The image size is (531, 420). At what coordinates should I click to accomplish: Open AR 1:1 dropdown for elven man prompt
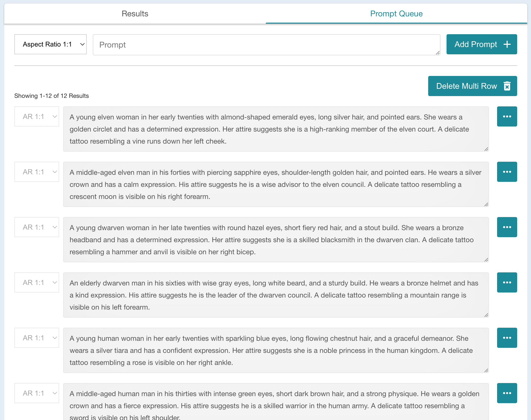pyautogui.click(x=37, y=172)
